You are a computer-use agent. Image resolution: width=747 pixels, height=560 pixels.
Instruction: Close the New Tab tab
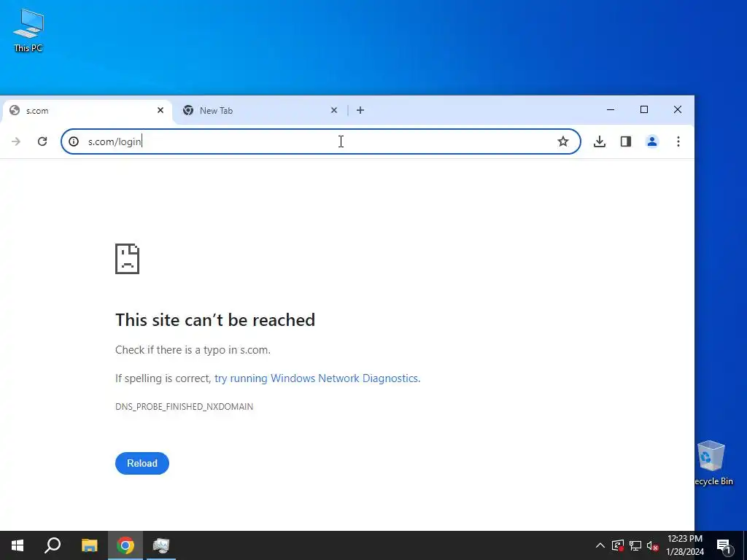pyautogui.click(x=334, y=111)
